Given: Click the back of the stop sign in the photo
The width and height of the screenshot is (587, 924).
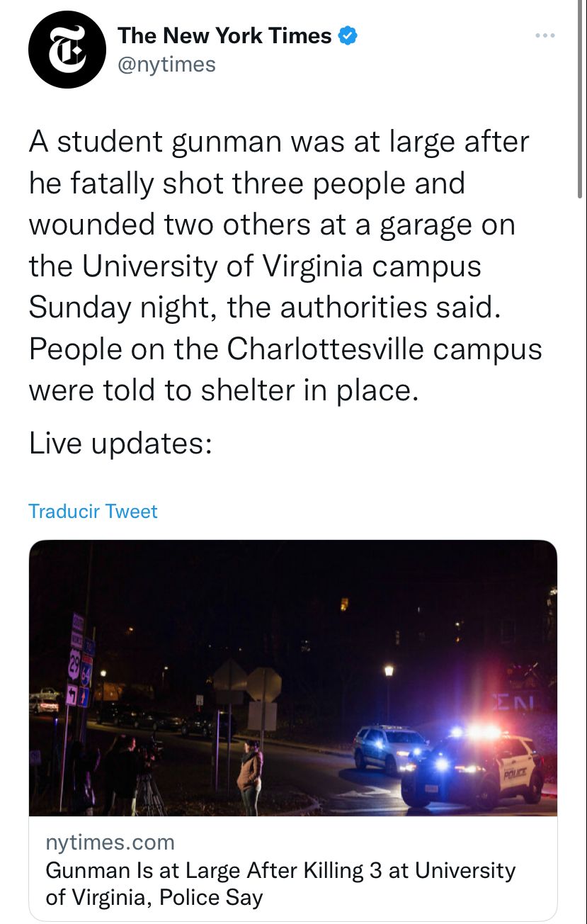Looking at the screenshot, I should point(263,684).
